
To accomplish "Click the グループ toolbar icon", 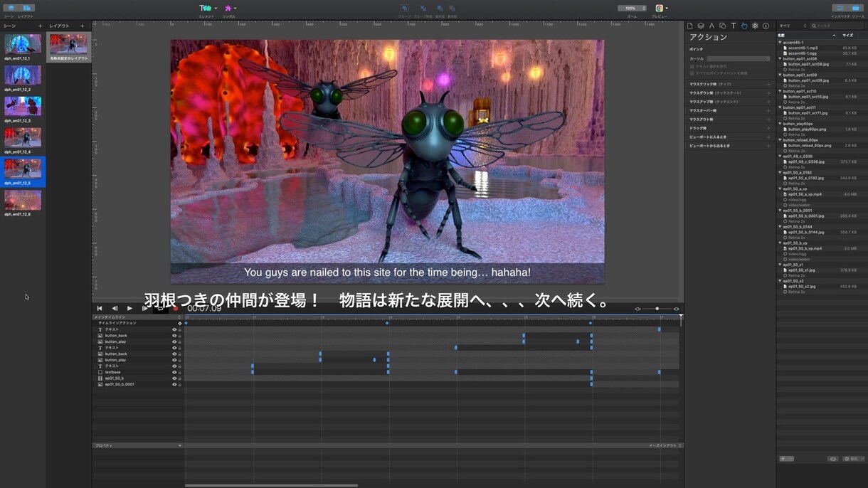I will pyautogui.click(x=404, y=9).
